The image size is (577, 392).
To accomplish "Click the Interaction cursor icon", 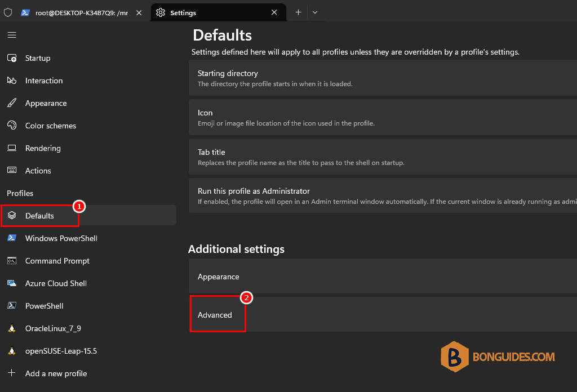I will click(x=12, y=81).
